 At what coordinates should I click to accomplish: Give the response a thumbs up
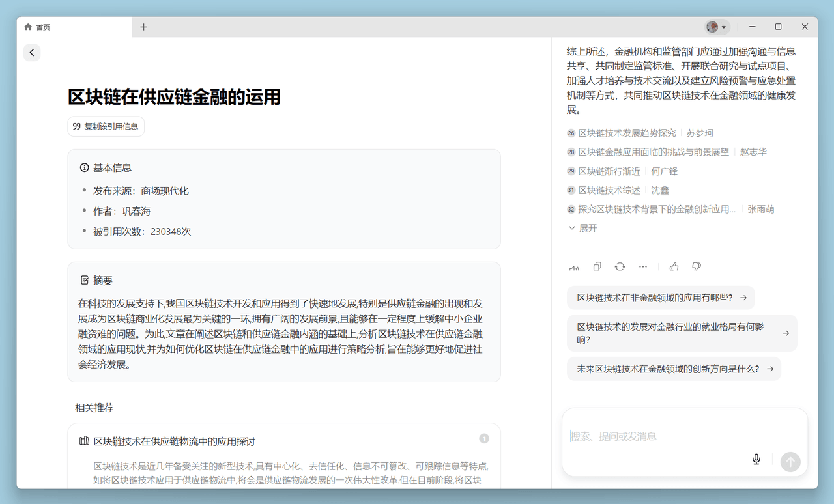point(674,266)
